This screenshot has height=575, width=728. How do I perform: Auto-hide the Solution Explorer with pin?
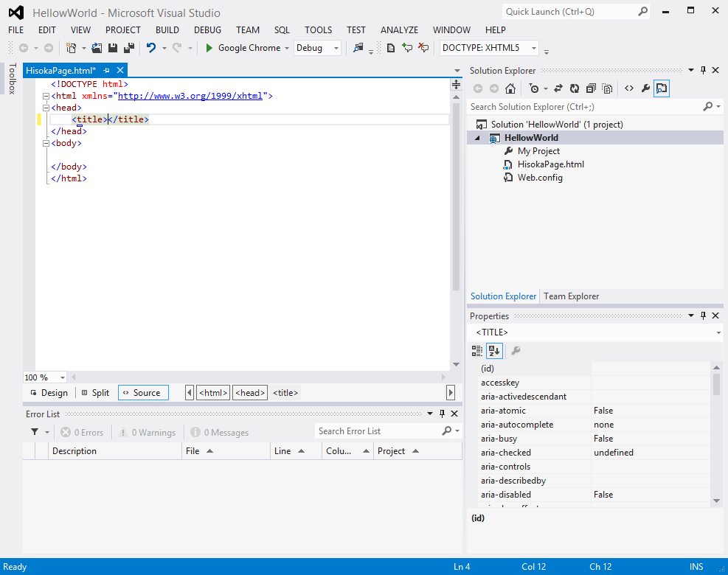tap(704, 70)
